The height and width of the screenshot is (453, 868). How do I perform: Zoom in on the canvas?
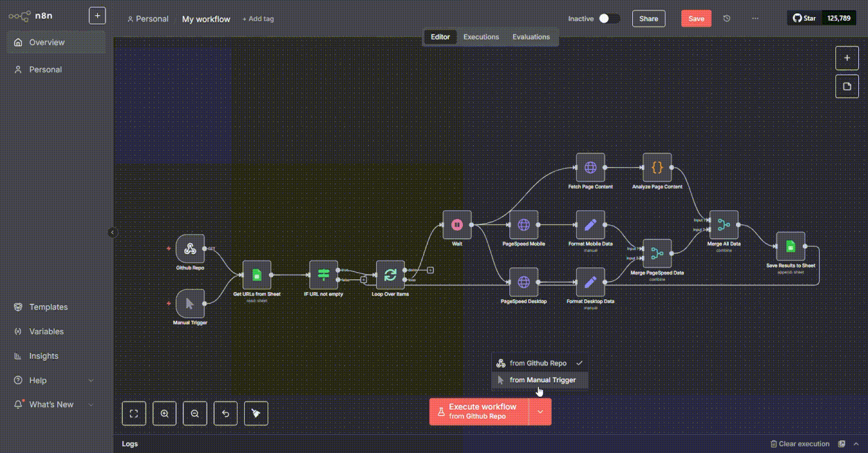pos(165,414)
